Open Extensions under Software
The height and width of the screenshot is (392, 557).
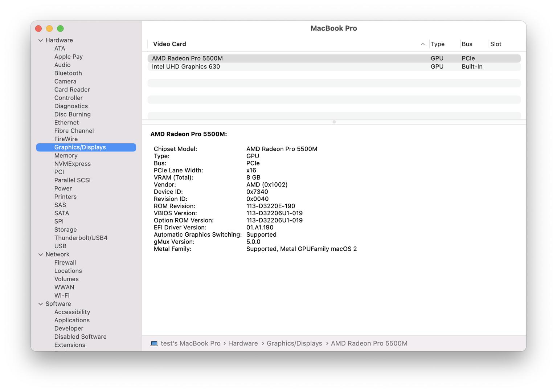70,345
